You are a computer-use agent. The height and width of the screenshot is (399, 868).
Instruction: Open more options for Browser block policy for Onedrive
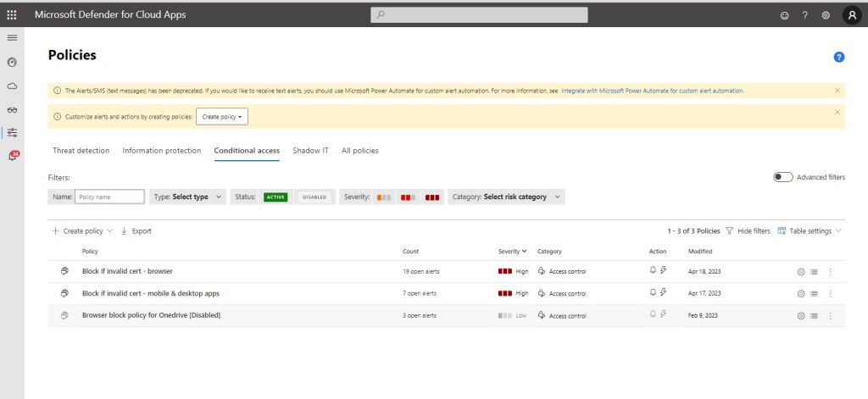click(830, 316)
